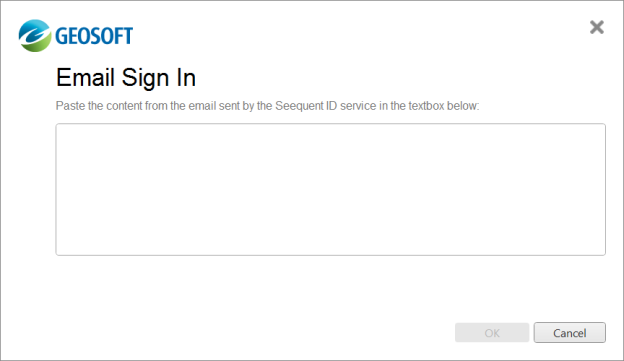Click the Cancel button
Viewport: 624px width, 361px height.
(x=569, y=333)
